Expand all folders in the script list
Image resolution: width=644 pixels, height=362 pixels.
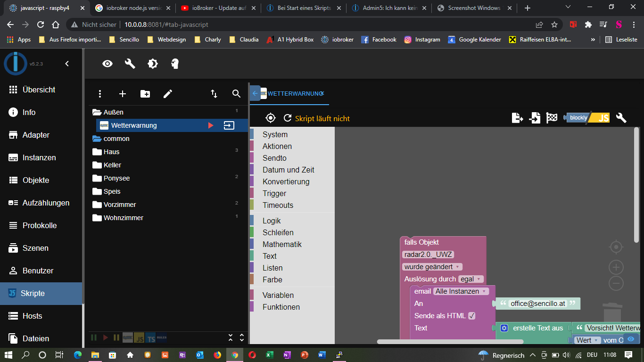pyautogui.click(x=242, y=337)
